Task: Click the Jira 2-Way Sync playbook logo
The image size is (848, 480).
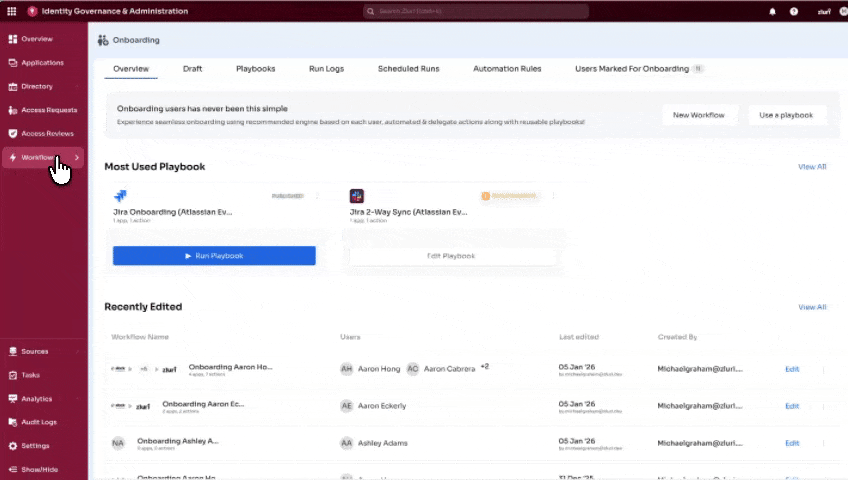Action: 356,196
